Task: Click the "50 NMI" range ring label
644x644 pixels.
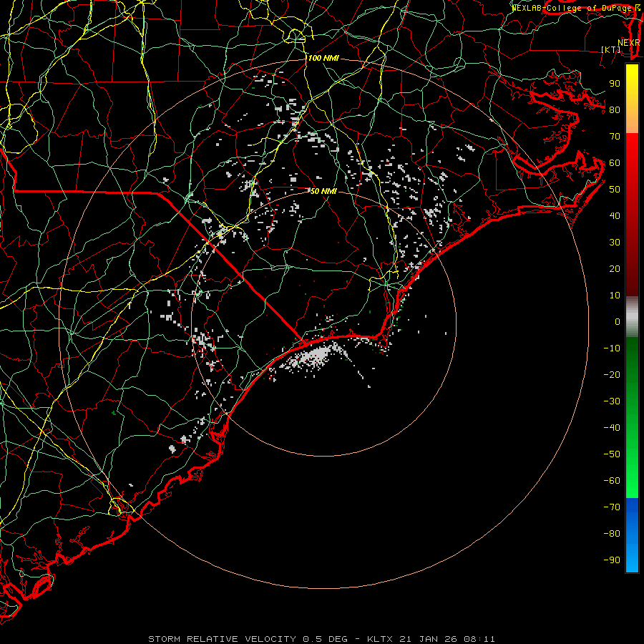Action: pyautogui.click(x=323, y=191)
